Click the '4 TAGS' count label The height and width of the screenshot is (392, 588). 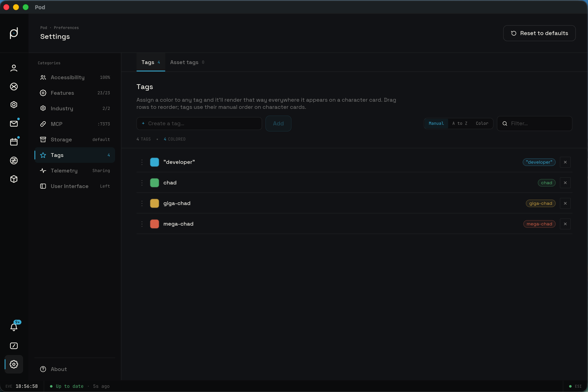(x=143, y=139)
